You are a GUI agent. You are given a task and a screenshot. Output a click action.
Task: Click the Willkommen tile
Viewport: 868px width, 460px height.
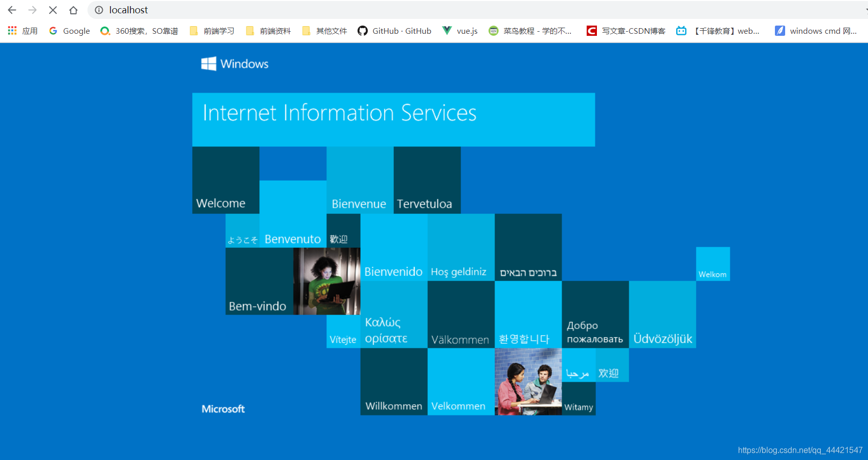tap(394, 382)
